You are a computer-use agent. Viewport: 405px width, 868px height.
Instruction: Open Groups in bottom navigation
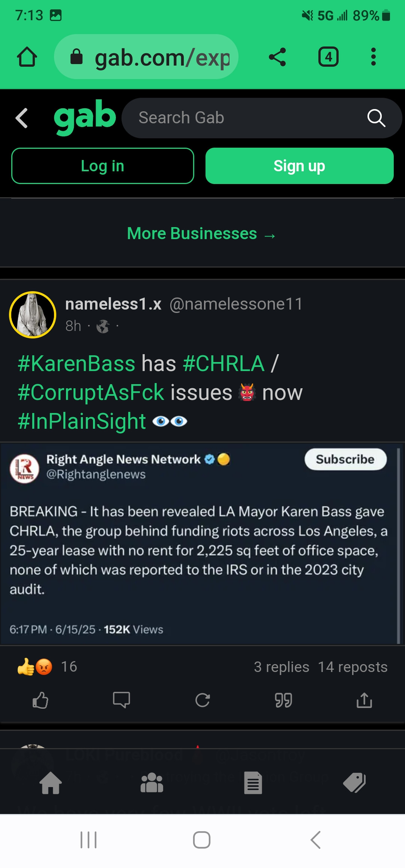pyautogui.click(x=152, y=783)
